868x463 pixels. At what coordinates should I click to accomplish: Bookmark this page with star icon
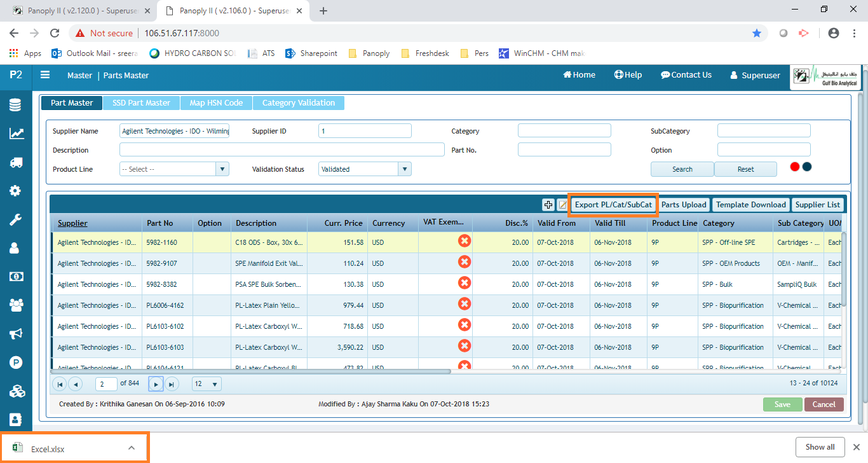pos(757,33)
